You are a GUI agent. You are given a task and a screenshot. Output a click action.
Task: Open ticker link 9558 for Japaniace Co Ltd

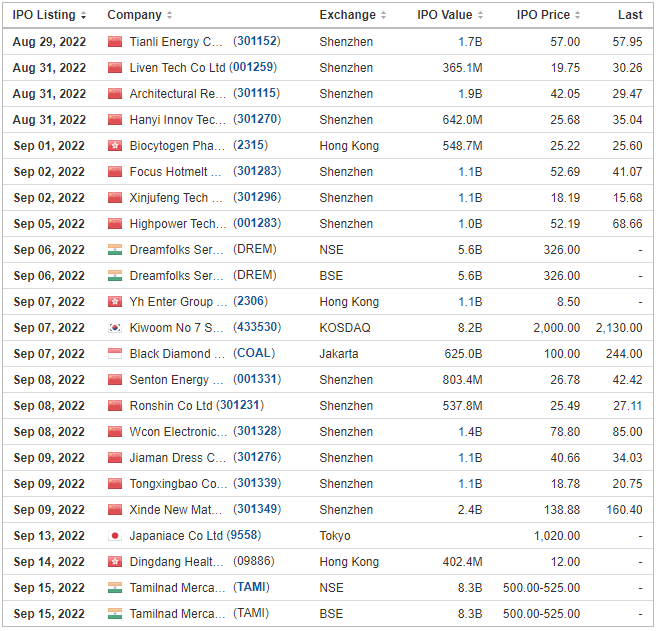click(x=244, y=535)
